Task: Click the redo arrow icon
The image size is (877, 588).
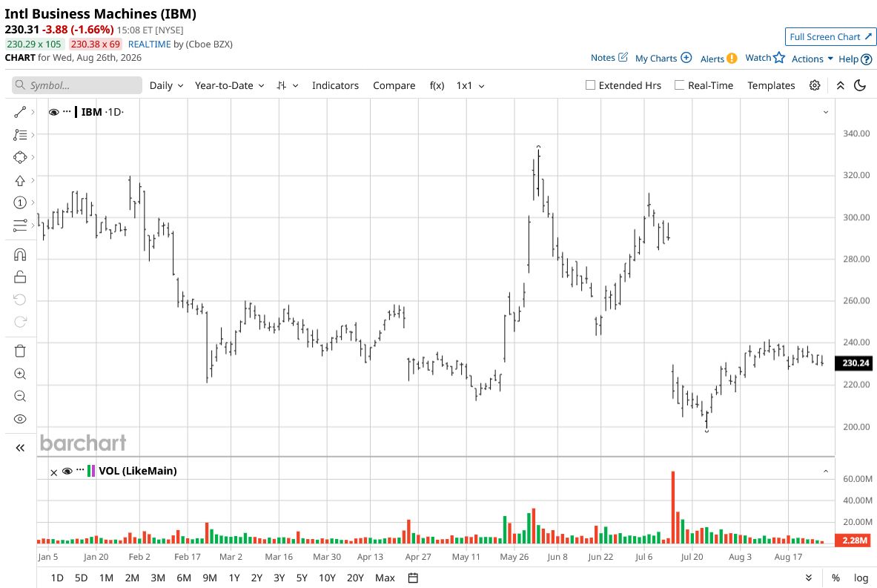Action: point(20,322)
